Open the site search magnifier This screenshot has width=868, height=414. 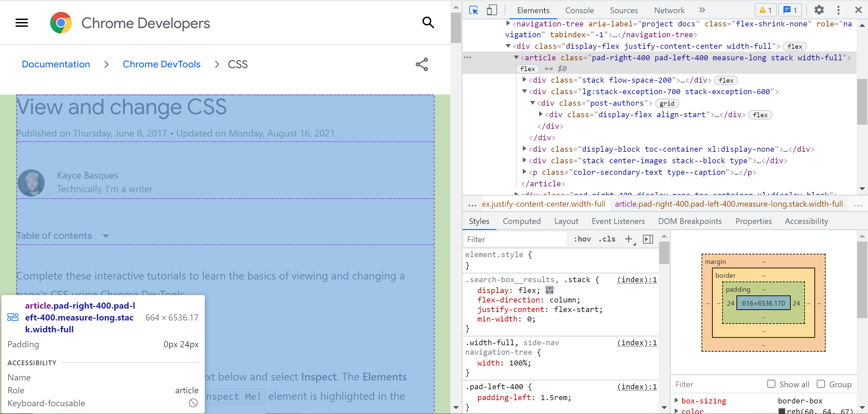428,23
